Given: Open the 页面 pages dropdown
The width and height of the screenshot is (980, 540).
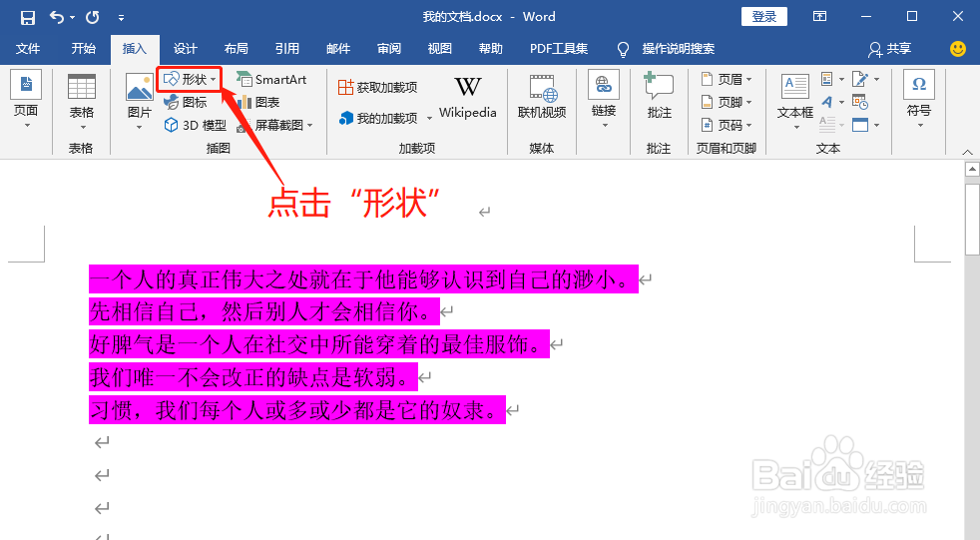Looking at the screenshot, I should point(26,100).
